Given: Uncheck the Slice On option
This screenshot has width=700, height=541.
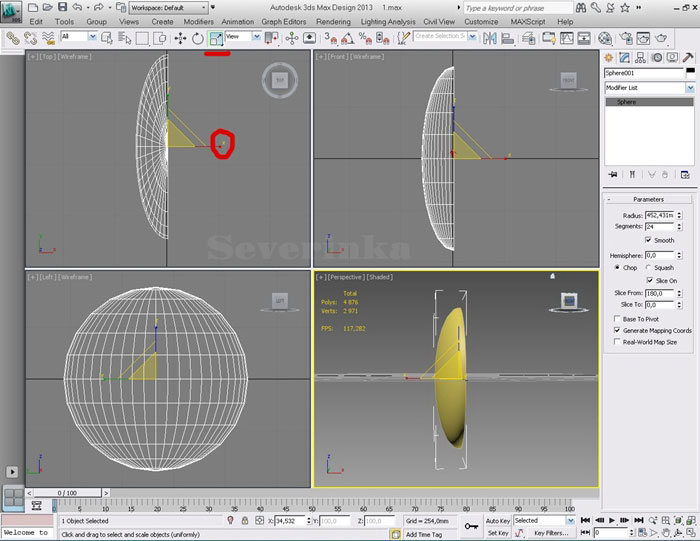Looking at the screenshot, I should [650, 281].
